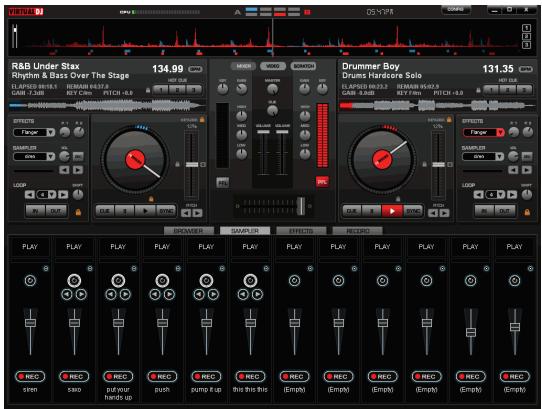Open the BROWSER tab
This screenshot has width=542, height=409.
189,231
